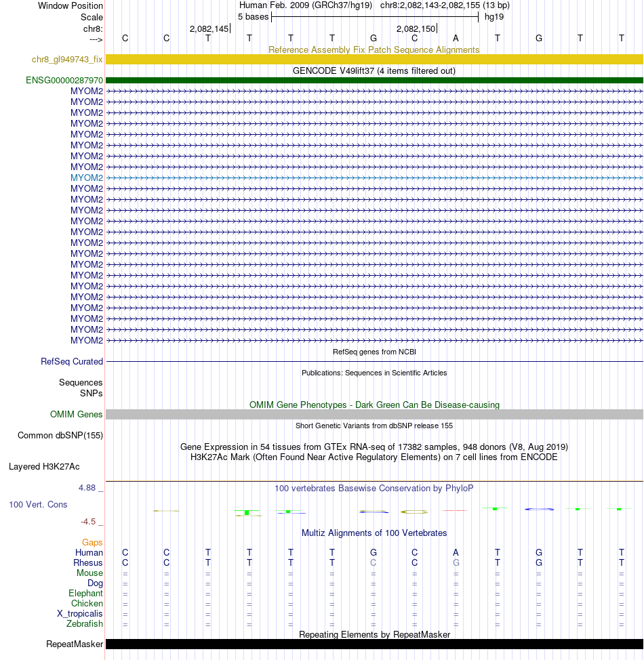Click 'Reference Assembly Fix Patch Sequence Alignments' title
Viewport: 644px width, 660px height.
(374, 49)
